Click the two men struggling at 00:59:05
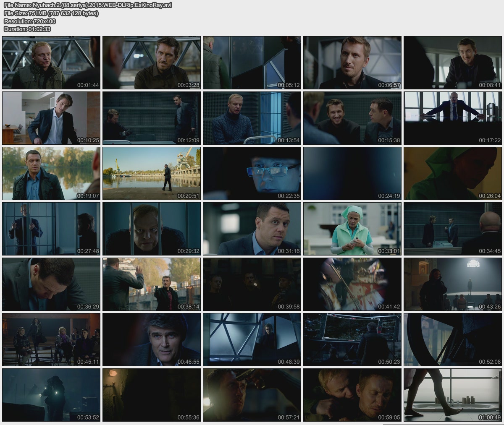Viewport: 504px width, 425px height. (352, 395)
